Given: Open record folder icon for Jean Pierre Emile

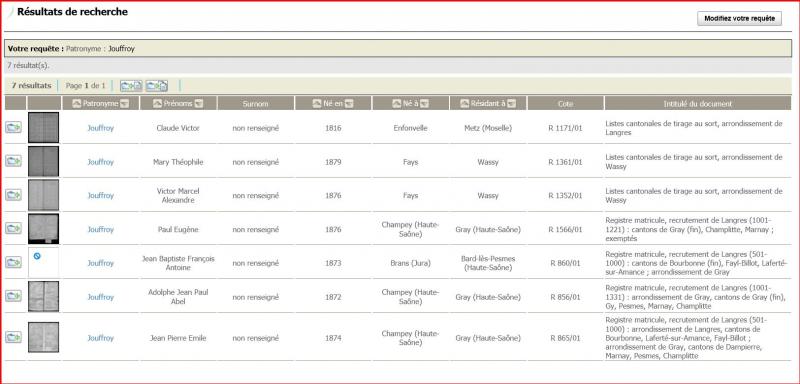Looking at the screenshot, I should point(13,337).
